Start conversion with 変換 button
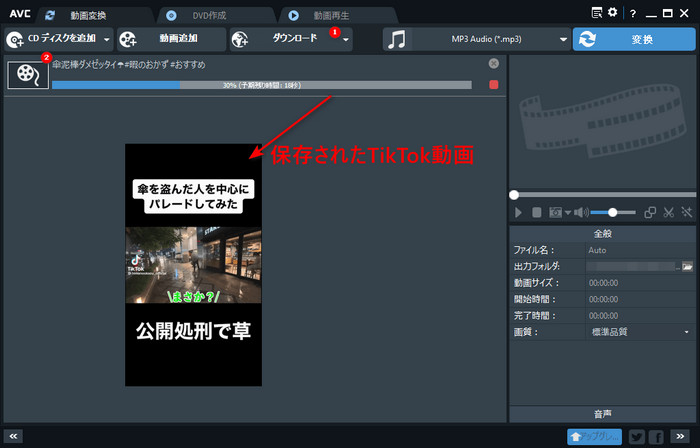Viewport: 700px width, 448px height. [634, 39]
